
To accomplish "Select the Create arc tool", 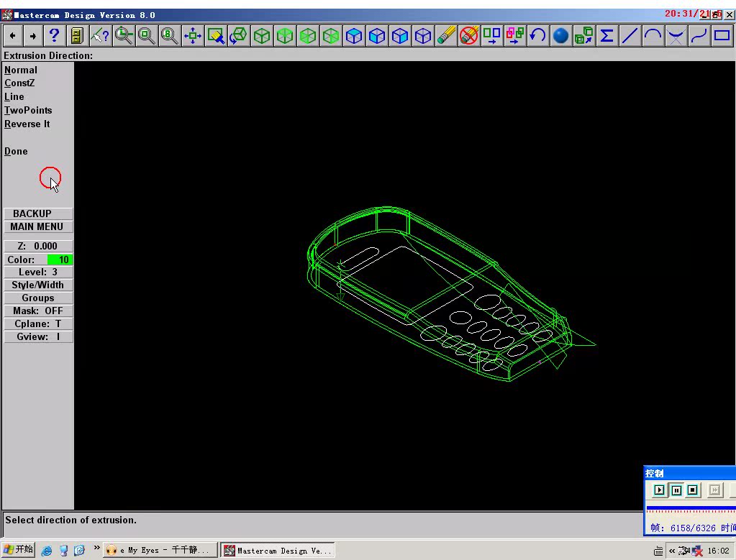I will coord(653,36).
